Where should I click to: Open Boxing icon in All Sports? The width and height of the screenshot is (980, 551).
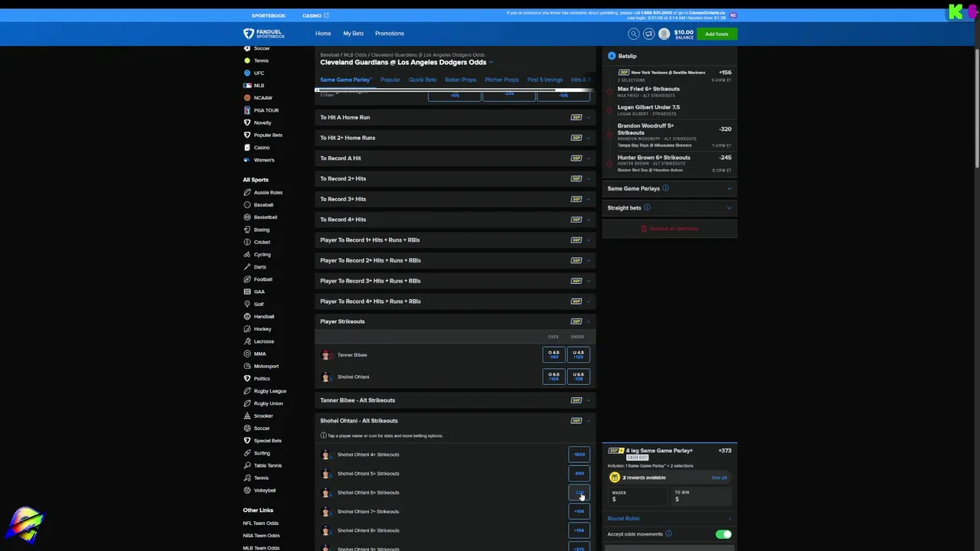coord(247,230)
